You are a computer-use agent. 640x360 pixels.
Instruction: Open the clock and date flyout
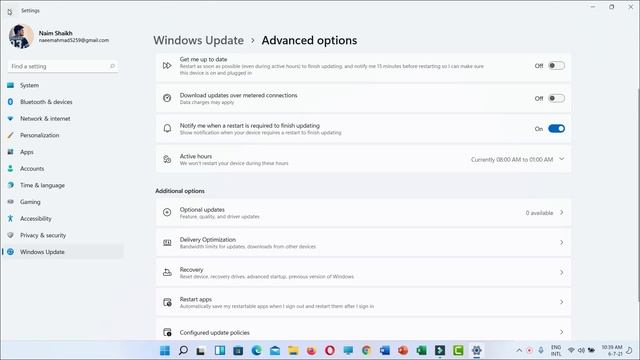611,351
